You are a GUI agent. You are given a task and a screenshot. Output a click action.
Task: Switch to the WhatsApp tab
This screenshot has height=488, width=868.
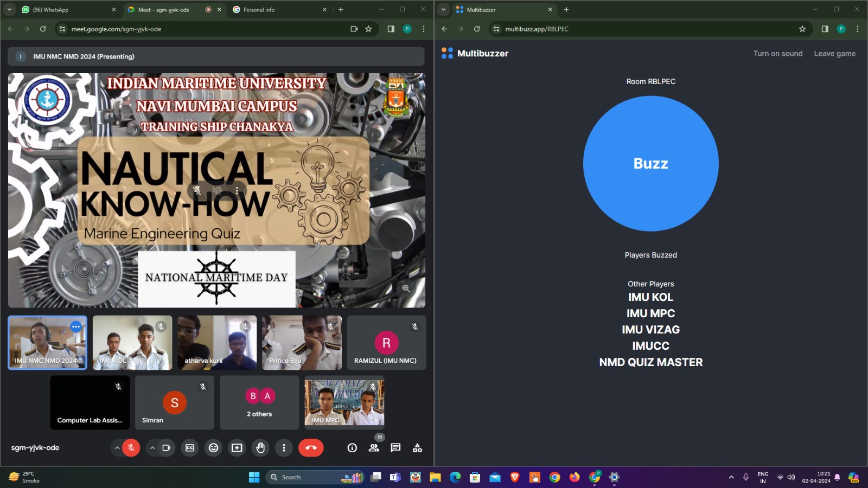(68, 10)
